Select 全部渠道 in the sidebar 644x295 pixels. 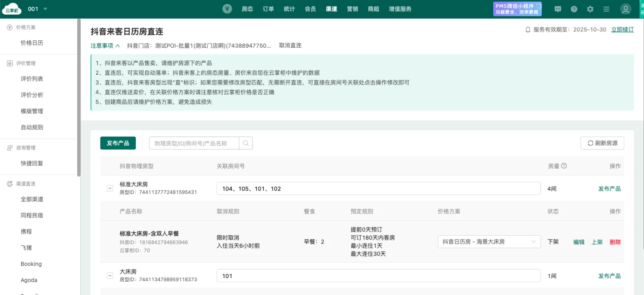[32, 199]
